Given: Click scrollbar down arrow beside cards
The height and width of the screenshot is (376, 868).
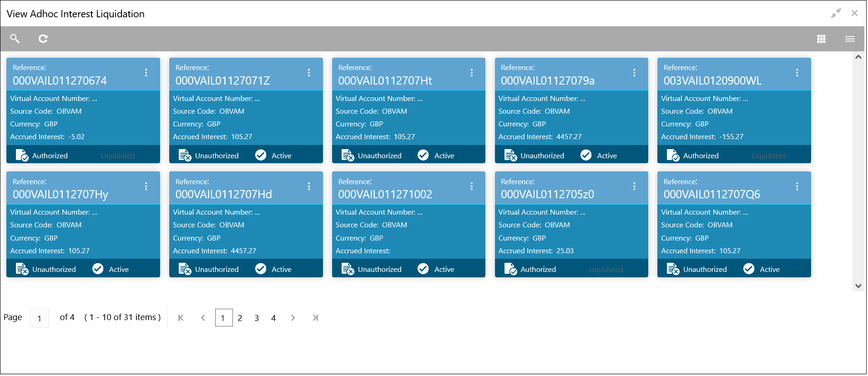Looking at the screenshot, I should [858, 286].
